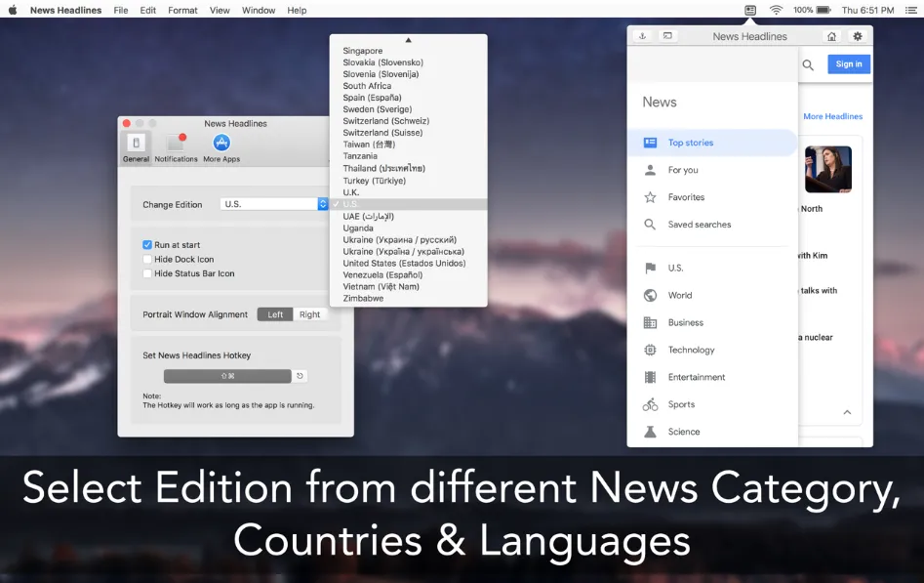Select Slovakia (Slovensko) edition
This screenshot has height=583, width=924.
click(409, 62)
